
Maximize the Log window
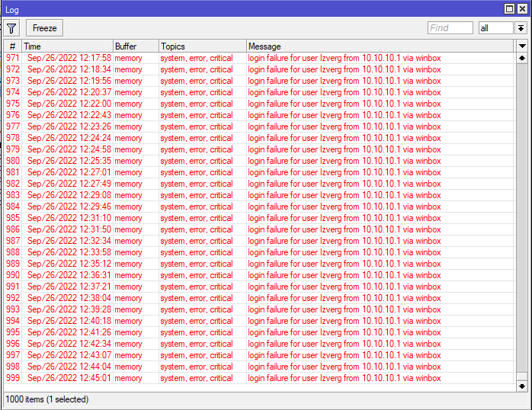[x=509, y=9]
